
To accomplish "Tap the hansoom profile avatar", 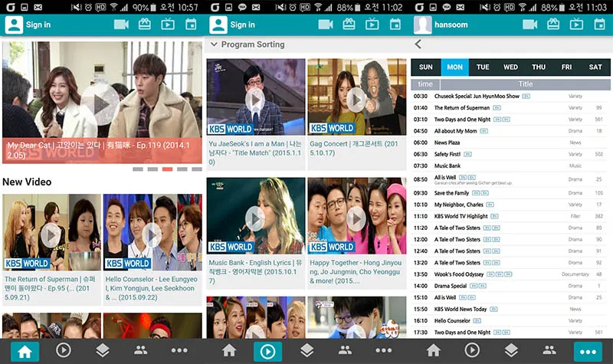I will 423,25.
